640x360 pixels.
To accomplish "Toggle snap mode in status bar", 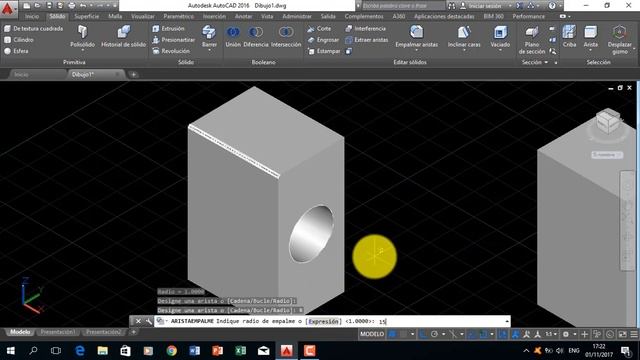I will tap(403, 334).
